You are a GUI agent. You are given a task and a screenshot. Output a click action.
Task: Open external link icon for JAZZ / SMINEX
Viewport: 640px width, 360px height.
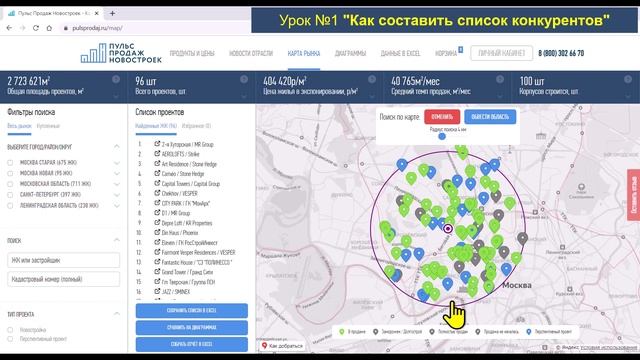tap(157, 291)
